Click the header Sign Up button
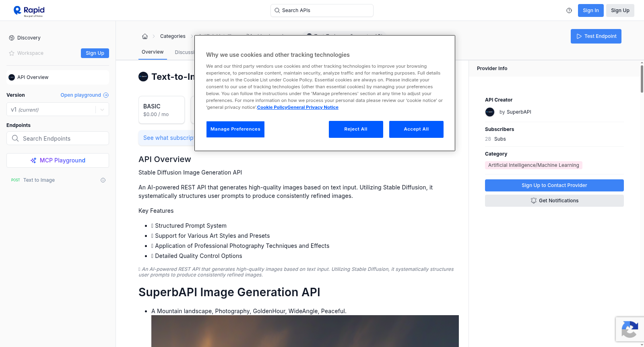 click(620, 10)
